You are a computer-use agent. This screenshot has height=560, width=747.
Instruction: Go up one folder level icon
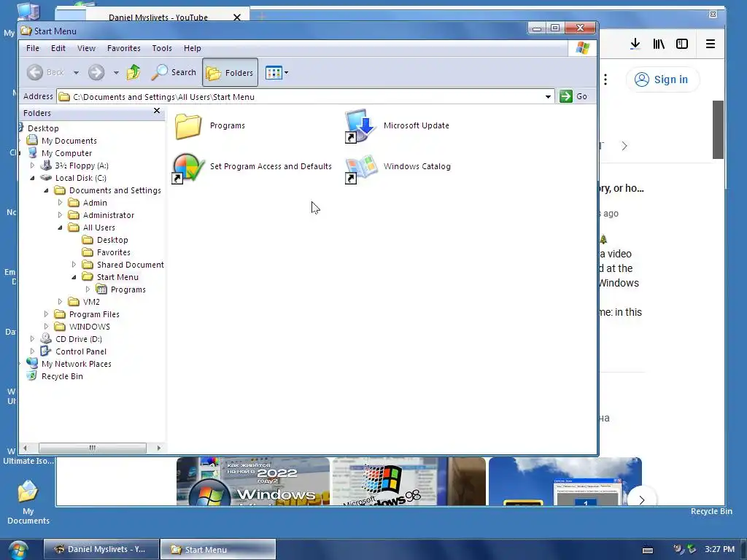tap(133, 72)
